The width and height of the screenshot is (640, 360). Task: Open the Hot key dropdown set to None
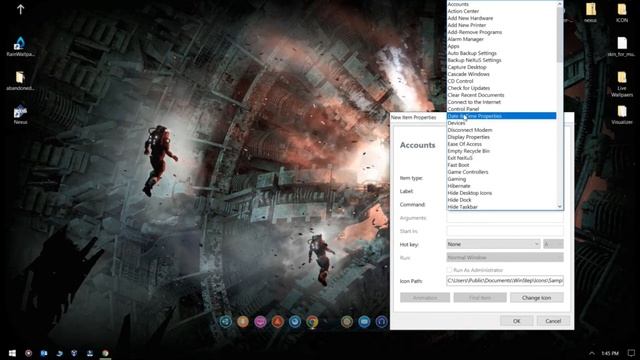(493, 244)
